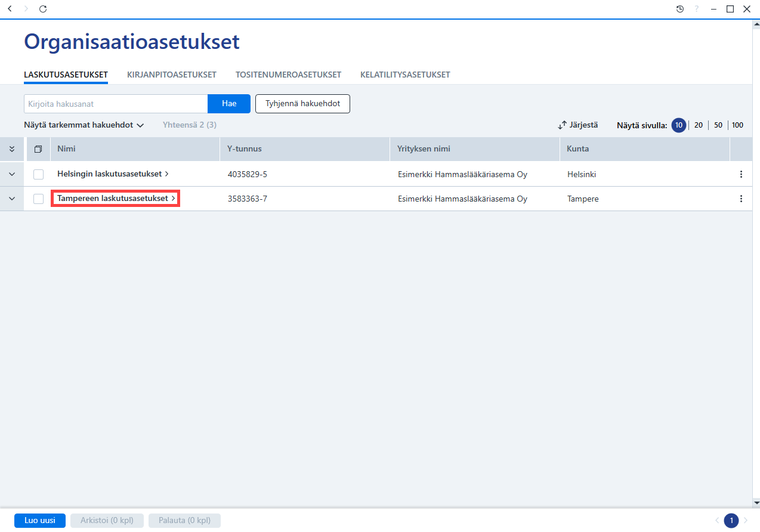Focus the Kirjoita hakusanat search field
This screenshot has height=532, width=760.
116,103
